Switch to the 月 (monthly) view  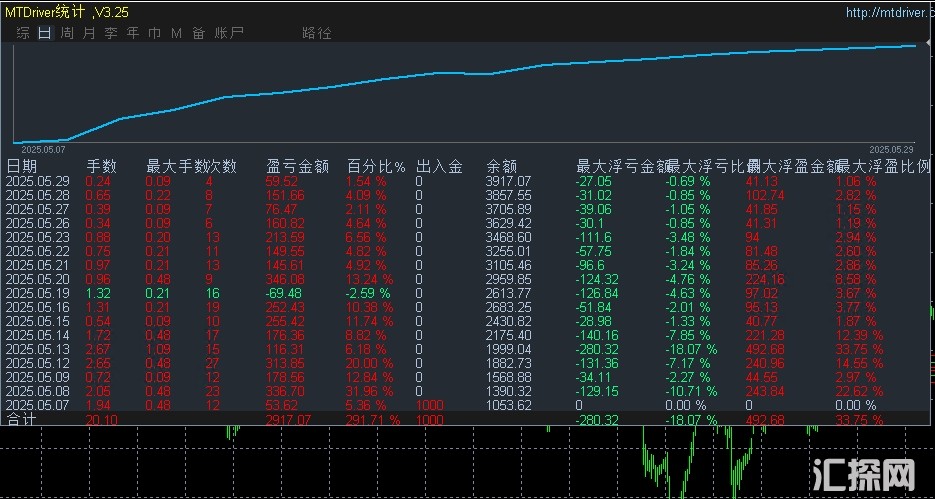[88, 33]
